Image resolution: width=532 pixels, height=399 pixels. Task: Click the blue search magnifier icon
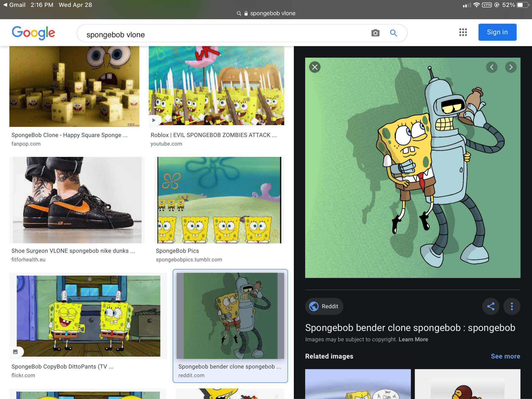coord(393,33)
